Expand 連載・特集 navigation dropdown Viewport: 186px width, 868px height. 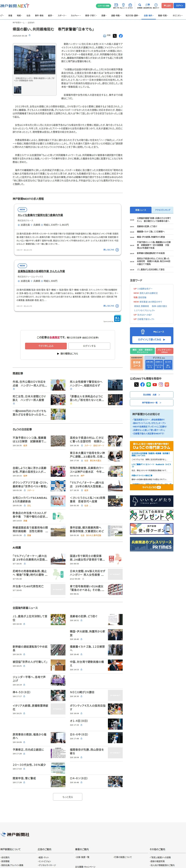[116, 15]
